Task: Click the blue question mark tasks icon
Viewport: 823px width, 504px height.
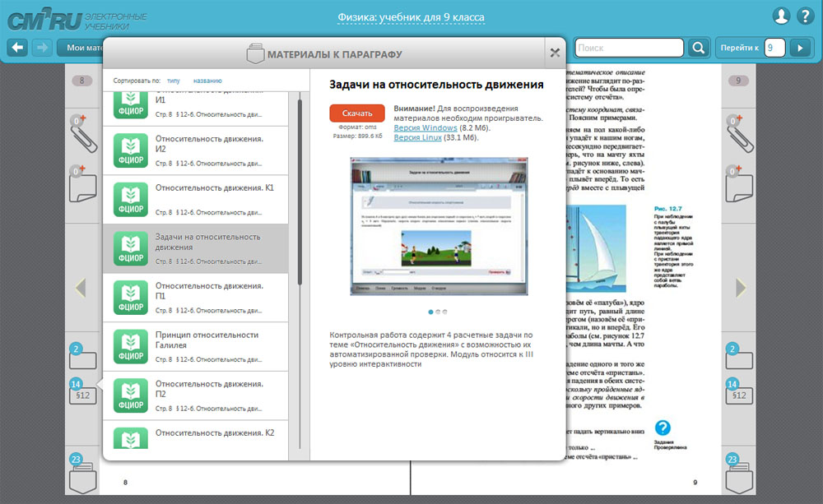Action: (x=663, y=428)
